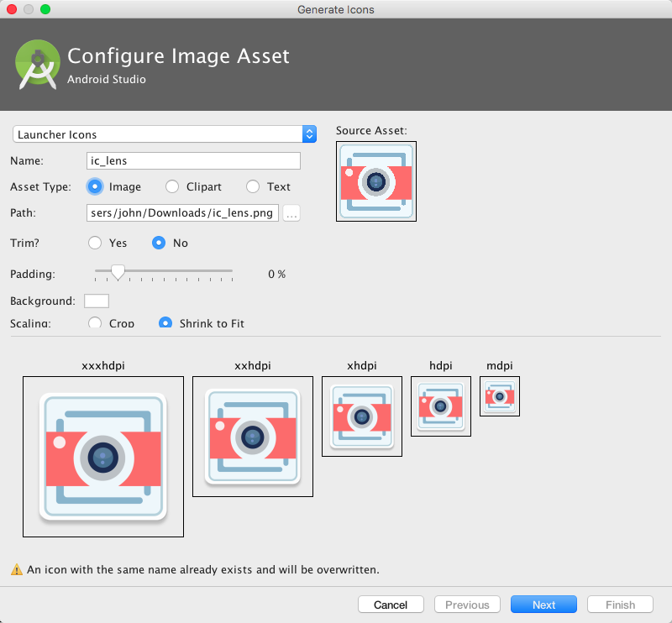Select the Source Asset preview thumbnail

[x=375, y=181]
